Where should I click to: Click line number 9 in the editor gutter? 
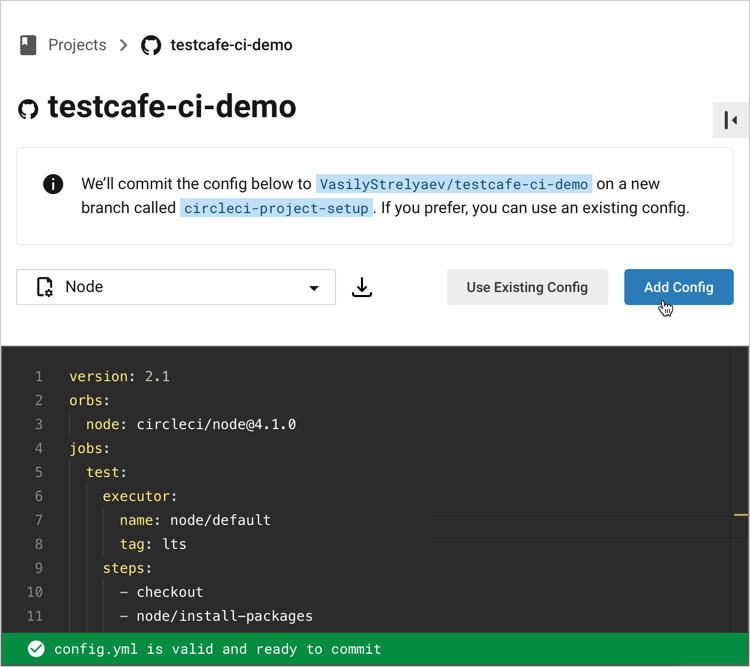point(39,568)
